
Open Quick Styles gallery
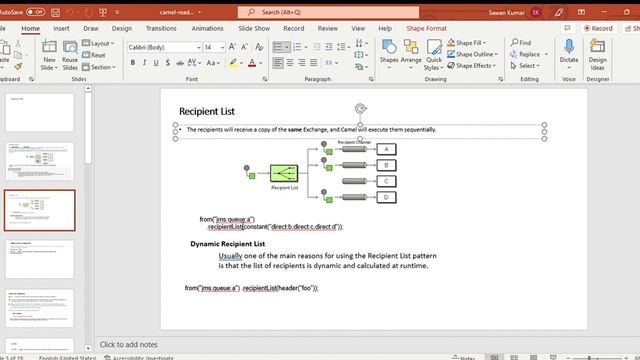pos(433,55)
